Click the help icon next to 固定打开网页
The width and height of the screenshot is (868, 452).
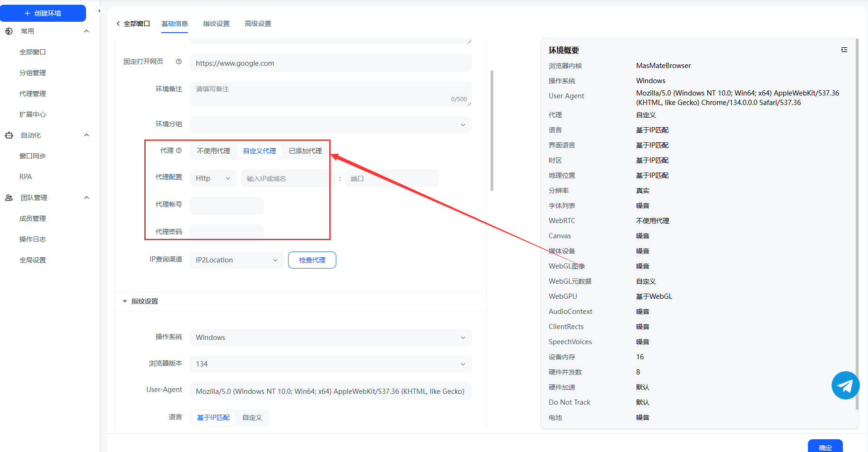pyautogui.click(x=179, y=61)
